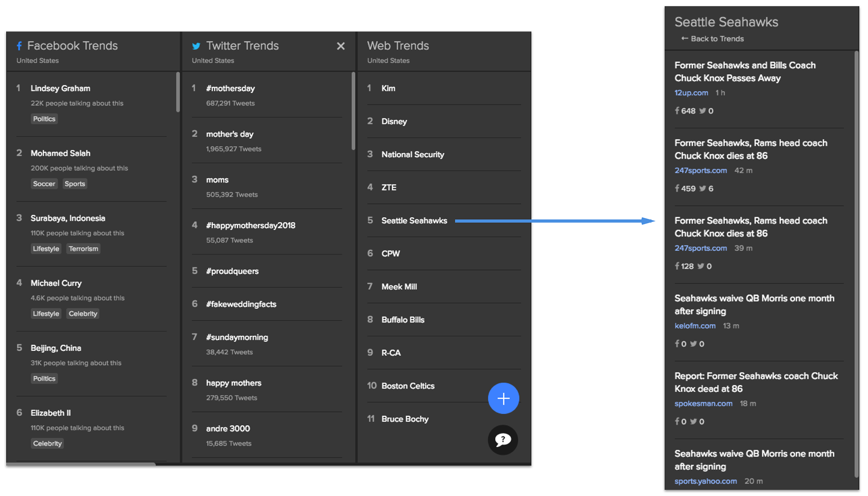Select andre 3000 trend
The image size is (868, 496).
tap(228, 428)
